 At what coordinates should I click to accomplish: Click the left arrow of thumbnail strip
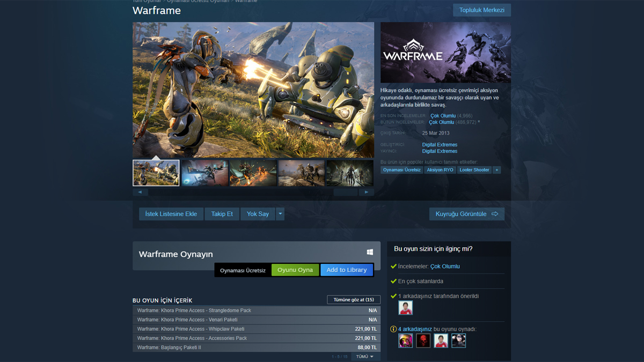coord(140,192)
